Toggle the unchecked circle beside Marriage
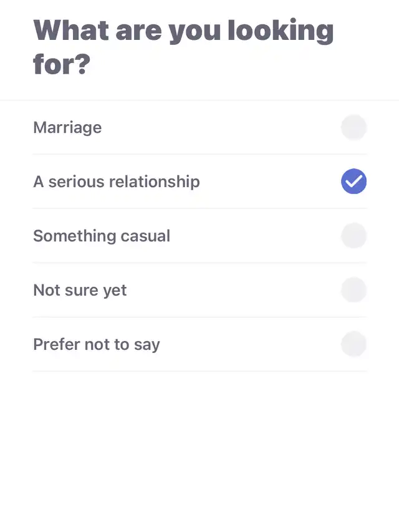 pos(353,128)
